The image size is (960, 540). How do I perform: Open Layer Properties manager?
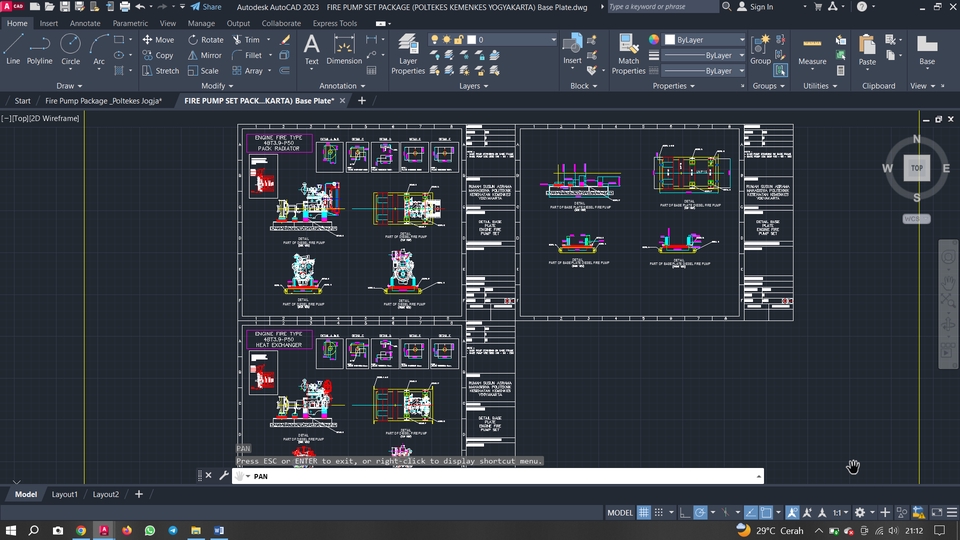point(408,54)
